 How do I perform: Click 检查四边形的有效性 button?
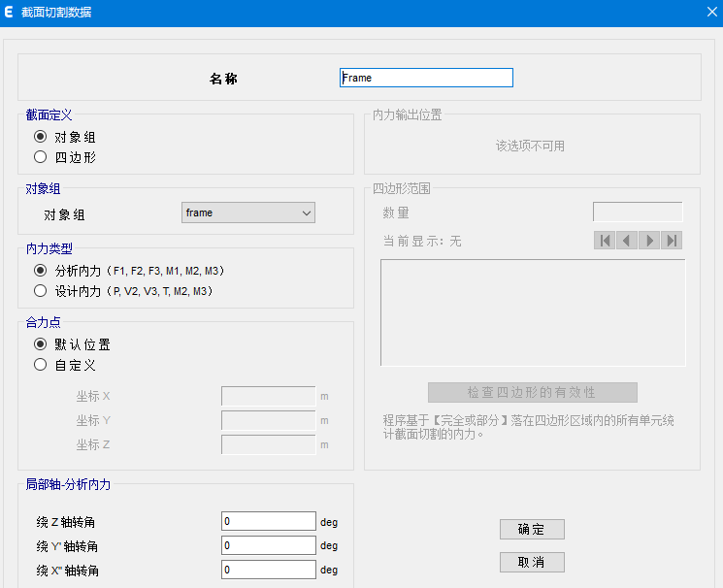(532, 392)
